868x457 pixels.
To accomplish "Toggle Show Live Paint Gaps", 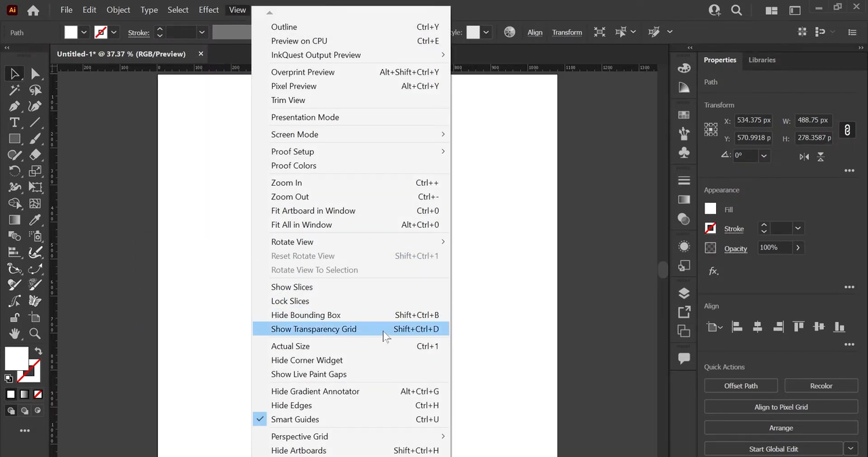I will click(351, 374).
